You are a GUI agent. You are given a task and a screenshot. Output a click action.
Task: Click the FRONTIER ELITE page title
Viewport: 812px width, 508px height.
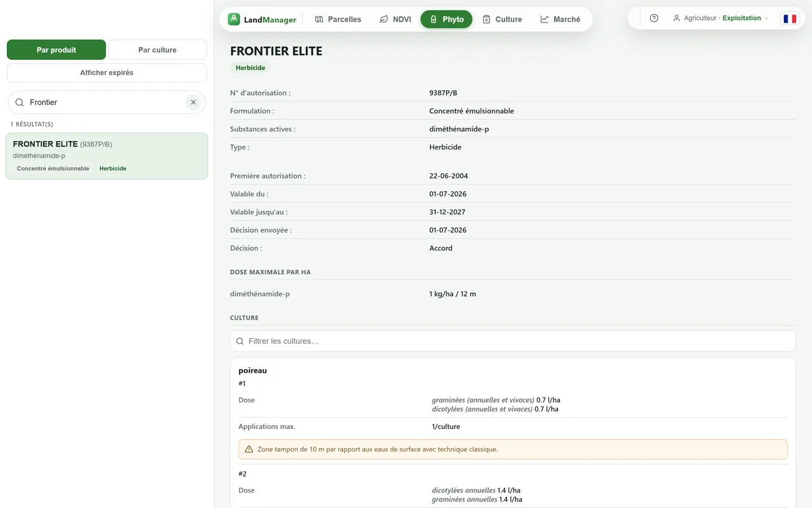tap(276, 51)
